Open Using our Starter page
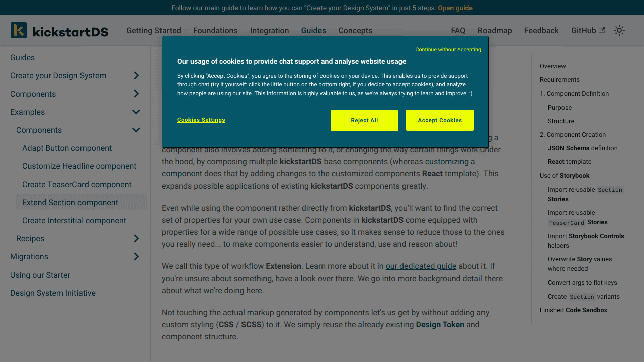 coord(40,275)
